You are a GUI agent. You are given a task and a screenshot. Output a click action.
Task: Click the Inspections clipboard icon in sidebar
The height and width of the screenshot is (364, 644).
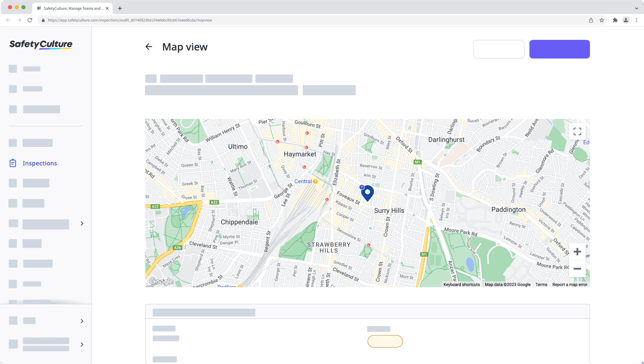click(x=13, y=163)
